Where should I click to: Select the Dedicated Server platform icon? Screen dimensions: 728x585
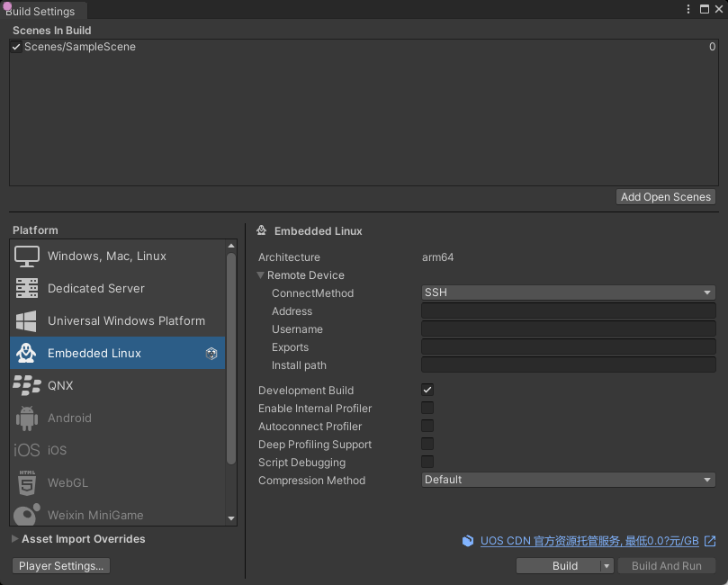[27, 288]
